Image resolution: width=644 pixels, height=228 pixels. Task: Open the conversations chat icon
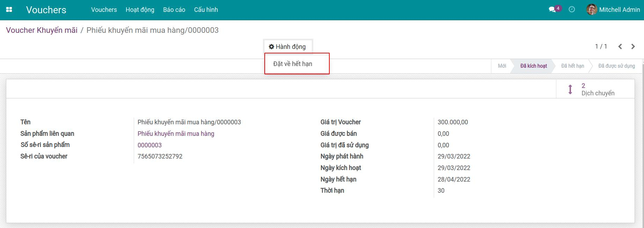[x=552, y=10]
